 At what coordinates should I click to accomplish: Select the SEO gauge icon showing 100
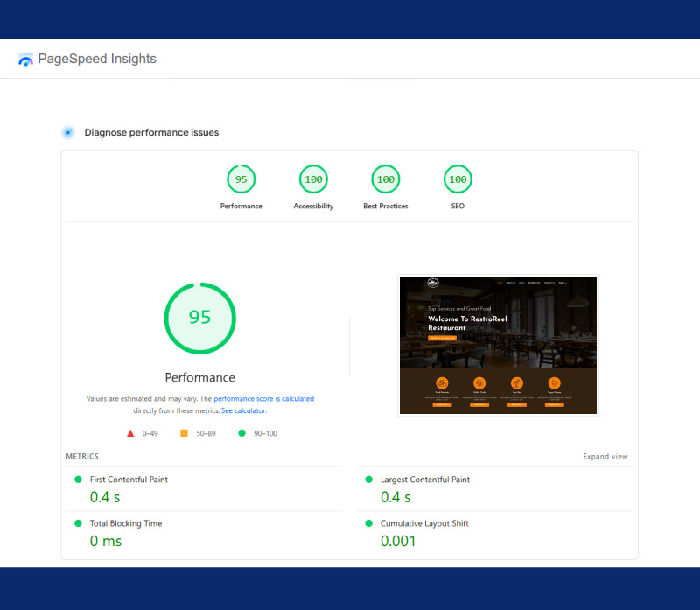[457, 179]
